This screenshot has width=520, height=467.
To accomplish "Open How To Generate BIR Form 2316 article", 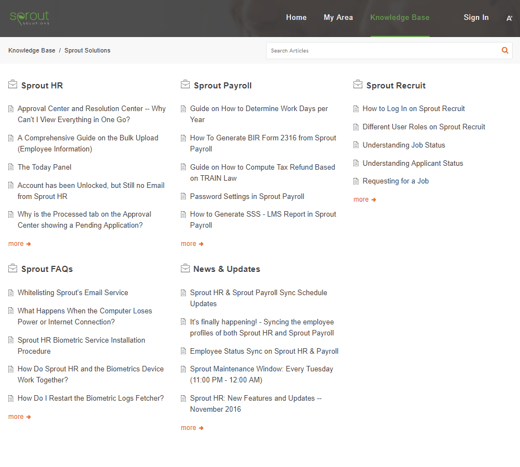I will (263, 143).
